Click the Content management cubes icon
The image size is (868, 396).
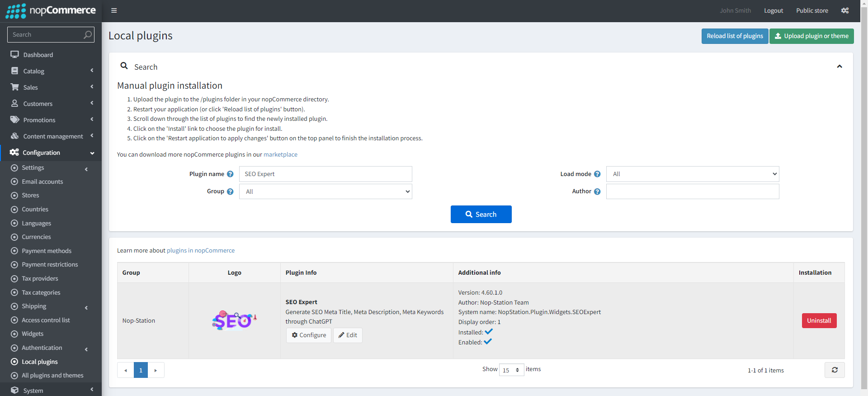[15, 136]
